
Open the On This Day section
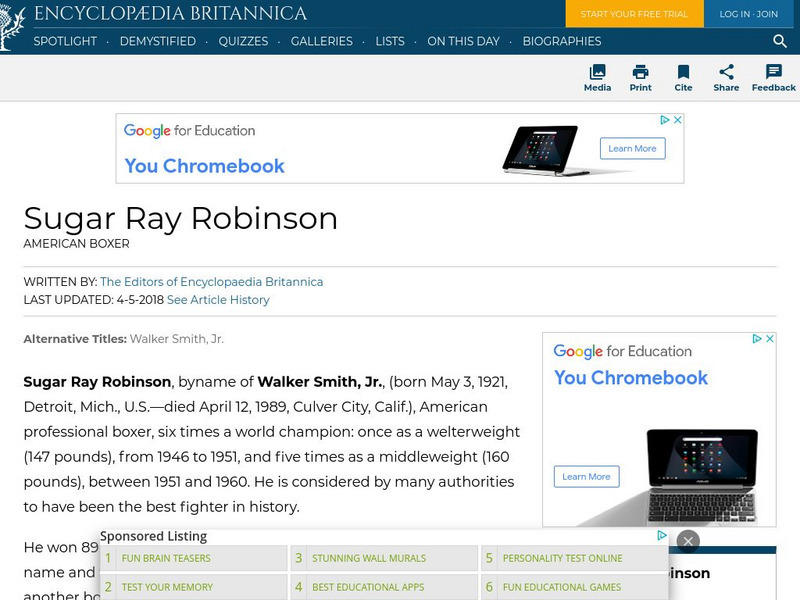pos(464,42)
